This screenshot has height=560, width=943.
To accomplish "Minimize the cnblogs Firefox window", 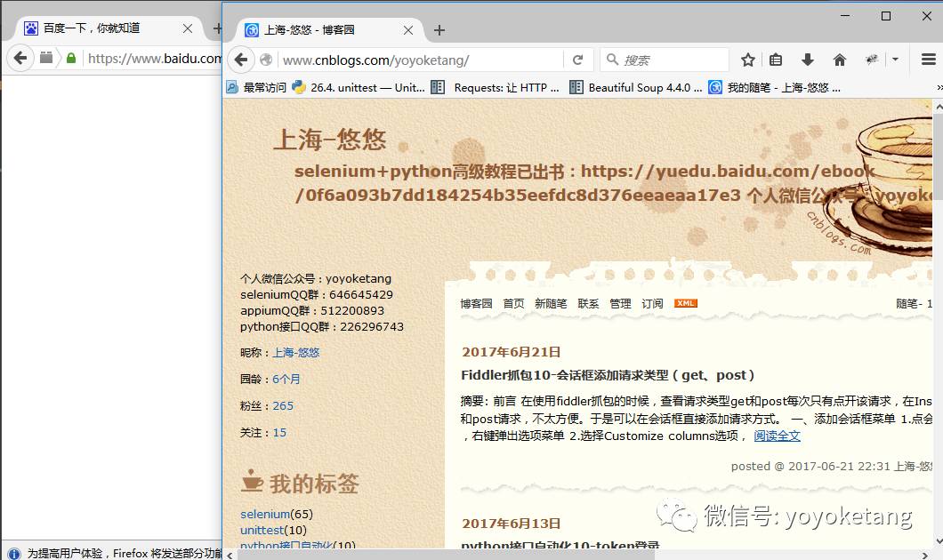I will [845, 16].
